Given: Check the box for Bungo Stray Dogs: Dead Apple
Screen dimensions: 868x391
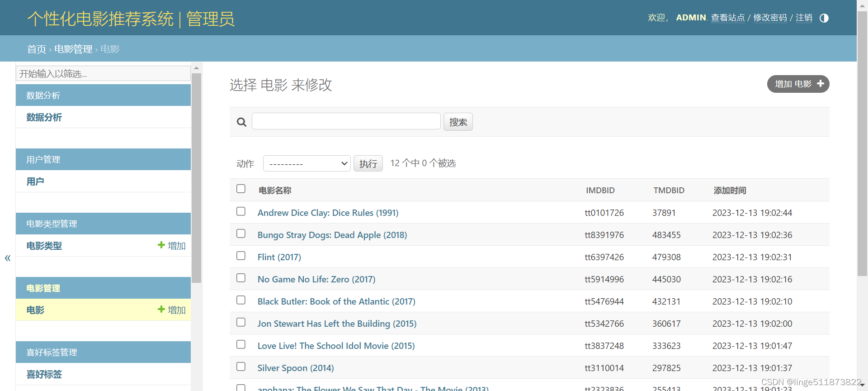Looking at the screenshot, I should tap(241, 234).
